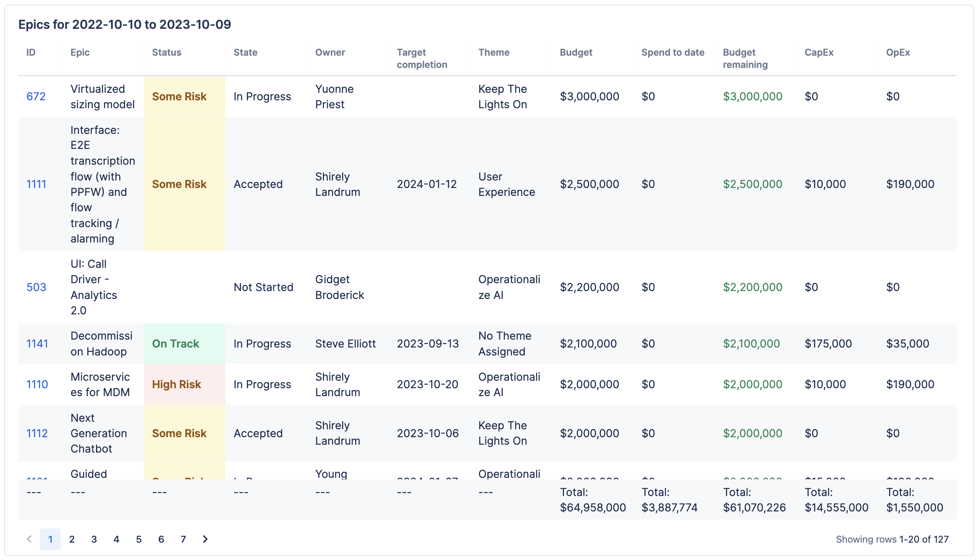Go to page 3 in pagination
978x560 pixels.
(94, 539)
